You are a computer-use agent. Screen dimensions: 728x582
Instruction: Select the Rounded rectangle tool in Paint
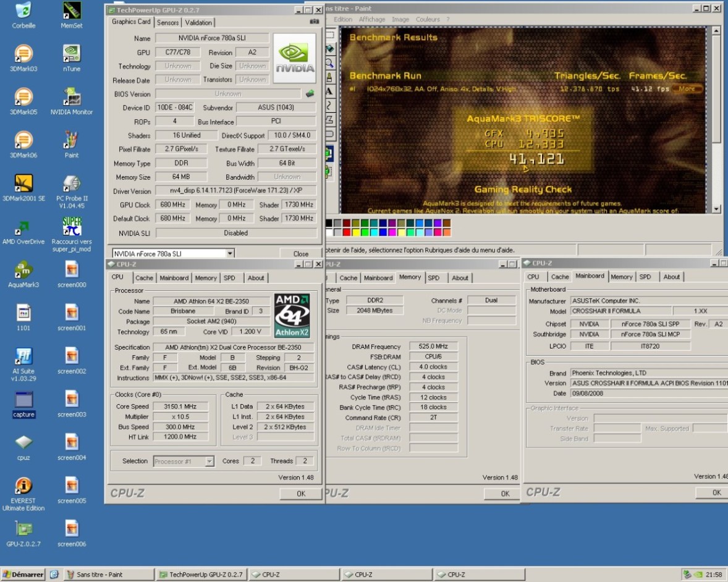pyautogui.click(x=329, y=133)
